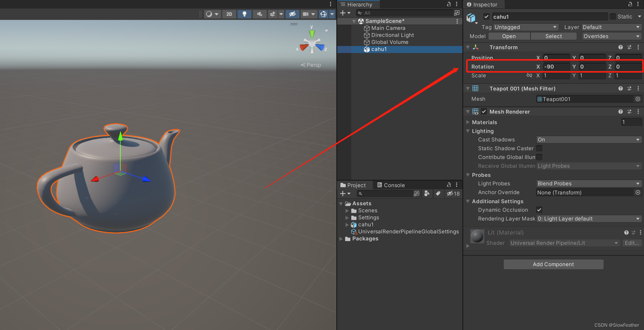Switch scene view to 2D mode
The height and width of the screenshot is (330, 644).
coord(229,14)
